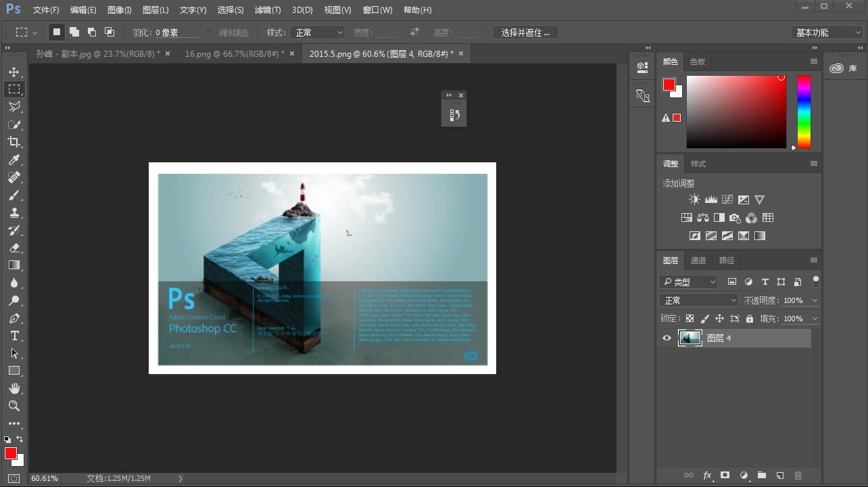Choose Intersect with Selection mode
This screenshot has height=487, width=868.
pos(110,32)
